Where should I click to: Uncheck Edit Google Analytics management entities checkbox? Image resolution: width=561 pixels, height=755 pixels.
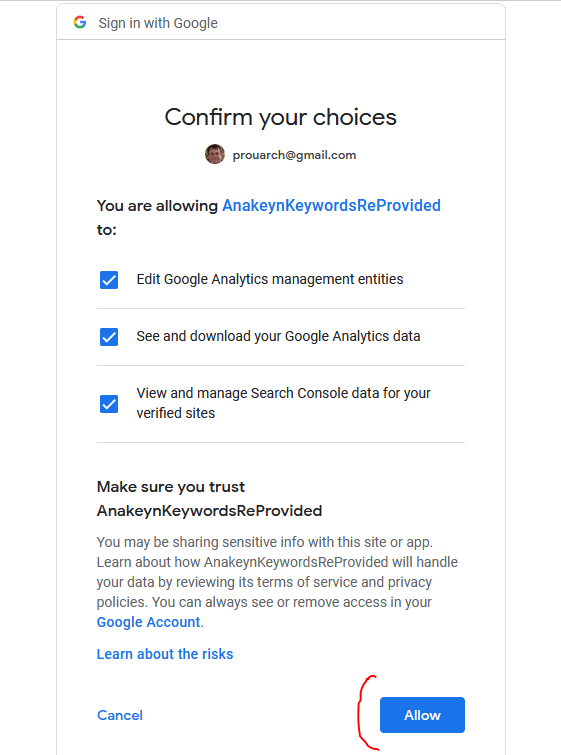coord(109,280)
